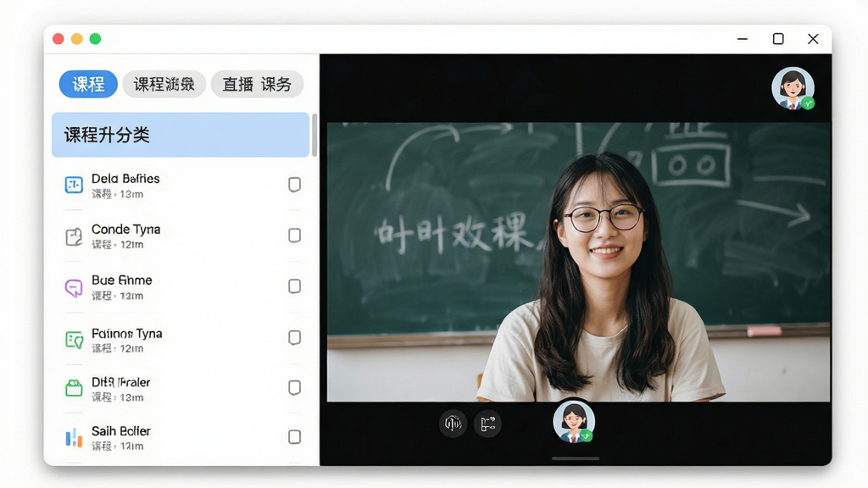Click the 课程升分类 header bar
868x488 pixels.
coord(181,135)
